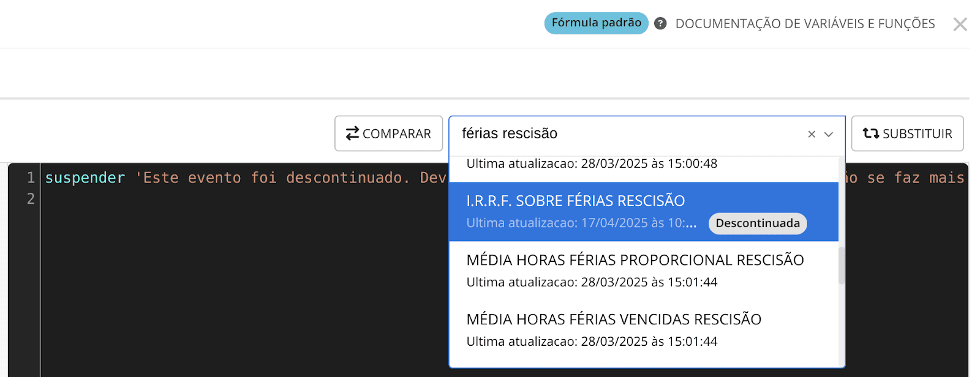Select I.R.R.F. SOBRE FÉRIAS RESCISÃO option

pos(576,201)
